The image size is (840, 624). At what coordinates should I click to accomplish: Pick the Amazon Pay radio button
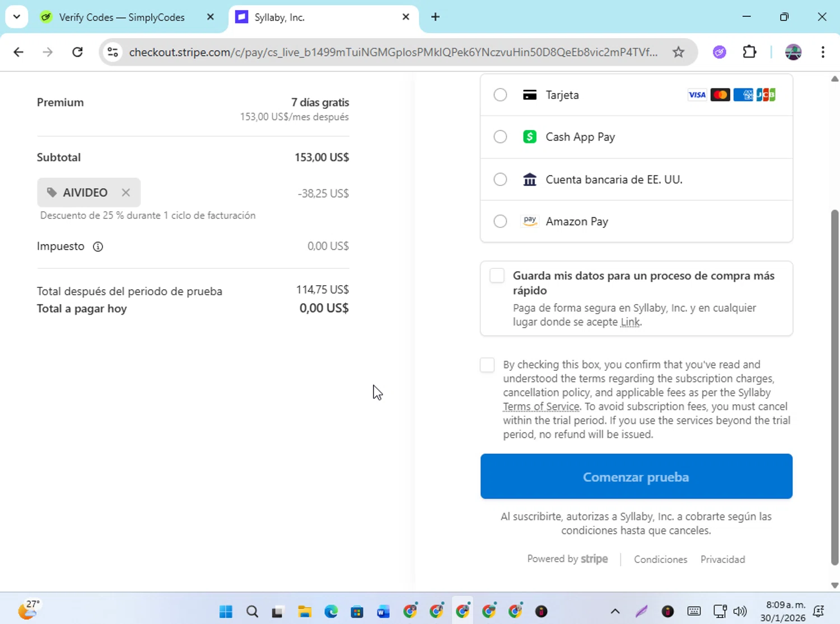[x=500, y=221]
